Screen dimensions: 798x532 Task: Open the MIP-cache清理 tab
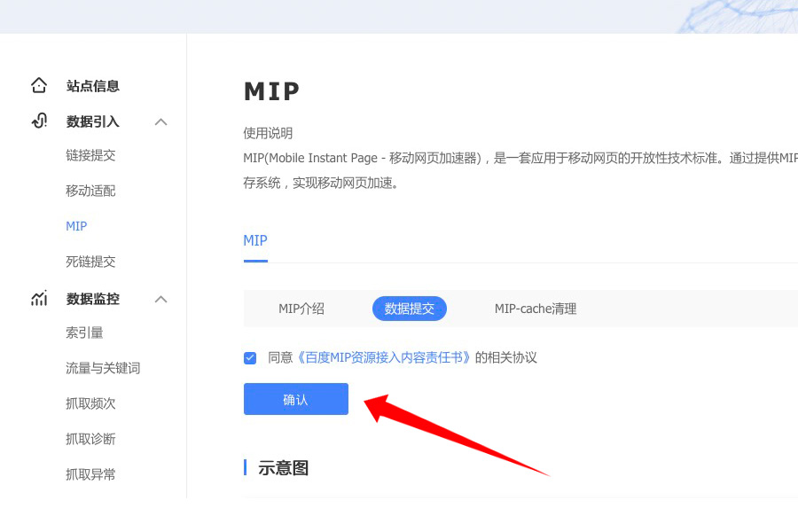pyautogui.click(x=536, y=308)
